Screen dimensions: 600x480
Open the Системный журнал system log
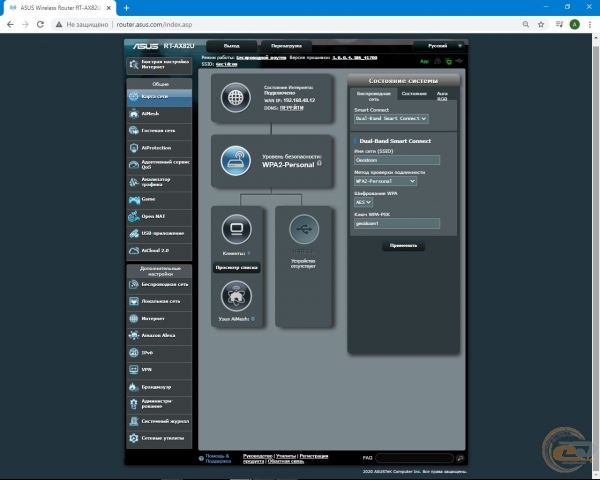pyautogui.click(x=159, y=421)
